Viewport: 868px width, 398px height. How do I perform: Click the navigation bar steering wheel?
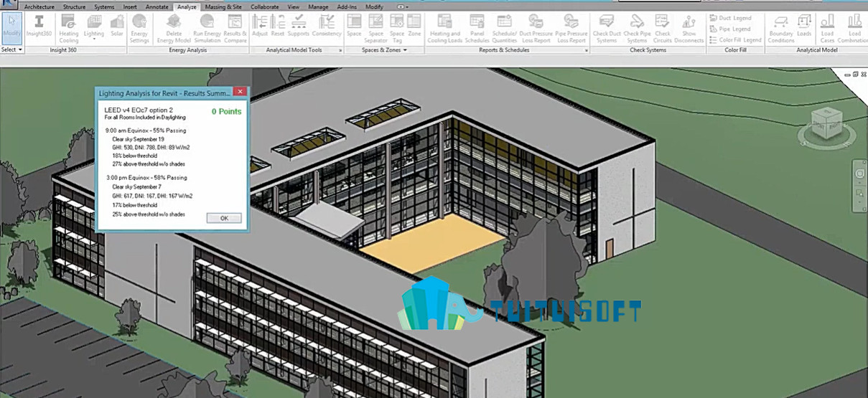859,172
